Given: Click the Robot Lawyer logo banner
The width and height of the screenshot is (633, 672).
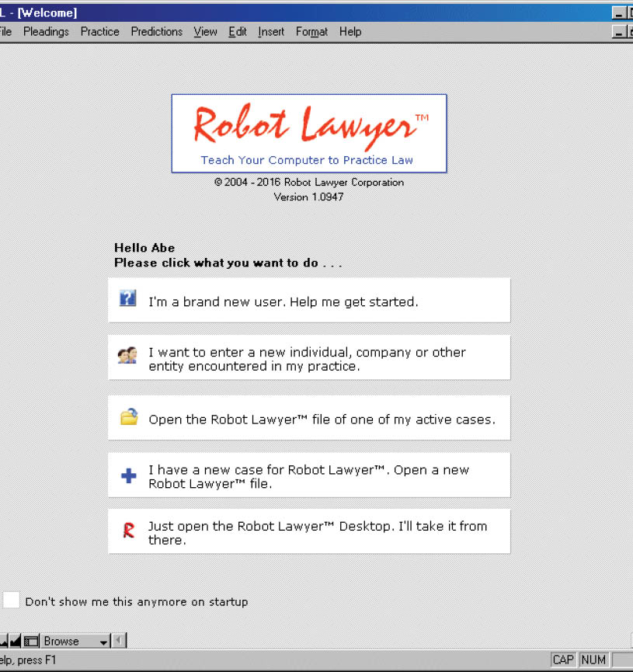Looking at the screenshot, I should coord(309,133).
